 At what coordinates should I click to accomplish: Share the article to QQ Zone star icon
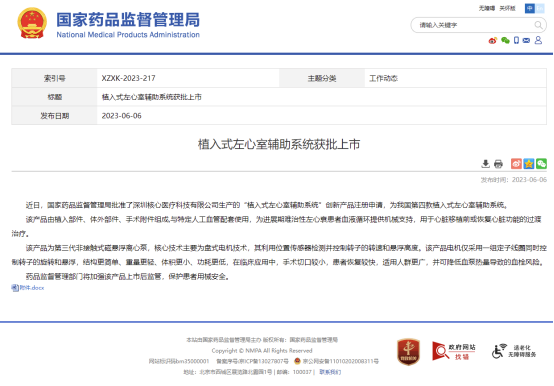(x=529, y=164)
